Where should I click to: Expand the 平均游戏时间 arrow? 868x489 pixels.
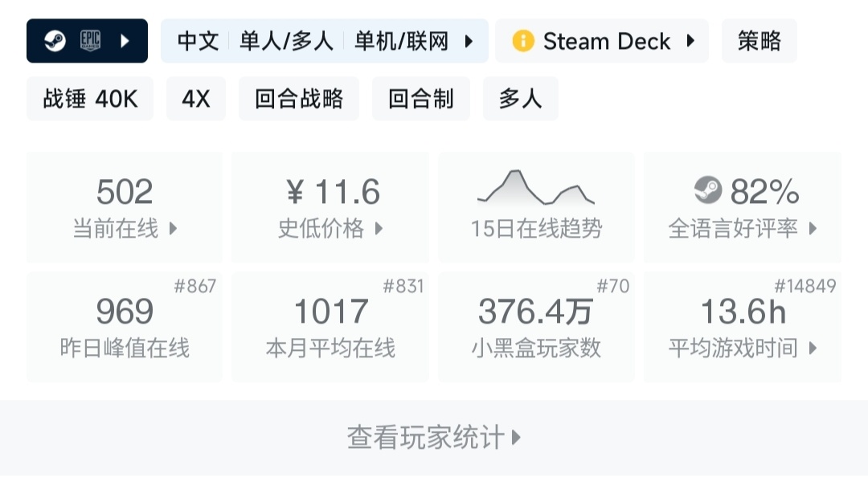pyautogui.click(x=813, y=348)
